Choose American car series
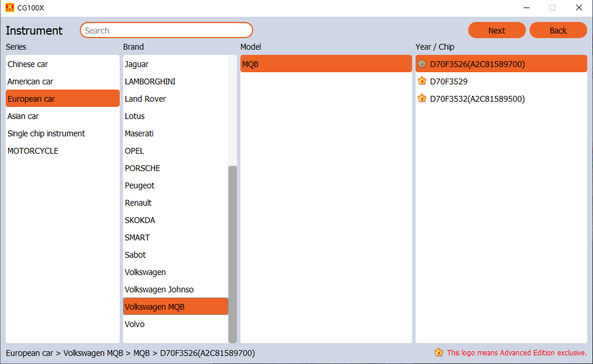The width and height of the screenshot is (593, 364). coord(30,81)
